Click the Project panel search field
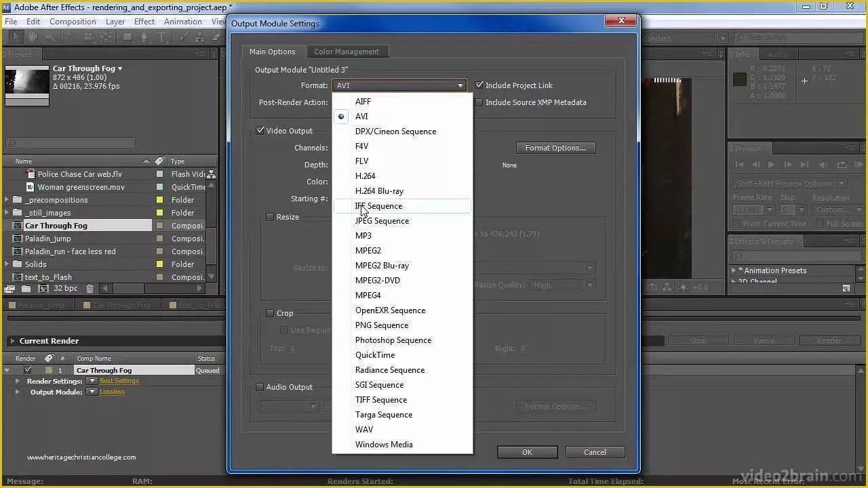 [x=71, y=143]
